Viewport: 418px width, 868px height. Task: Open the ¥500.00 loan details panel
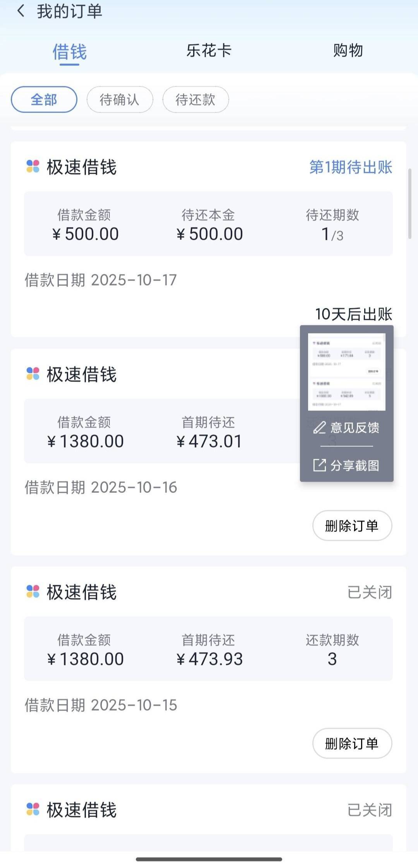[208, 224]
